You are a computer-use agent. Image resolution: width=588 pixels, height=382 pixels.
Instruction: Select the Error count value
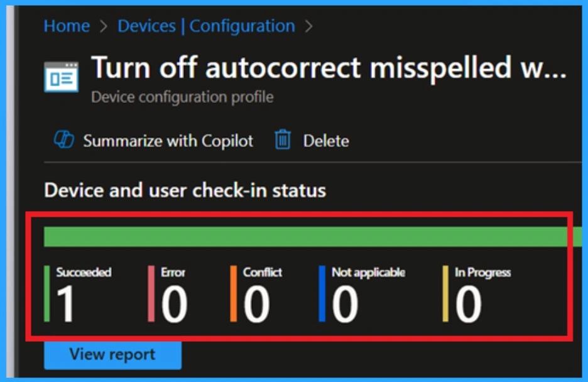[174, 305]
